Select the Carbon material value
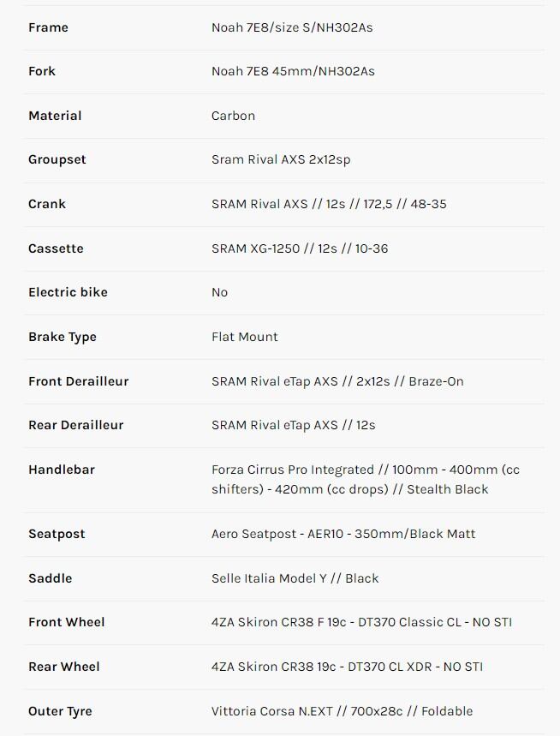 (x=233, y=116)
